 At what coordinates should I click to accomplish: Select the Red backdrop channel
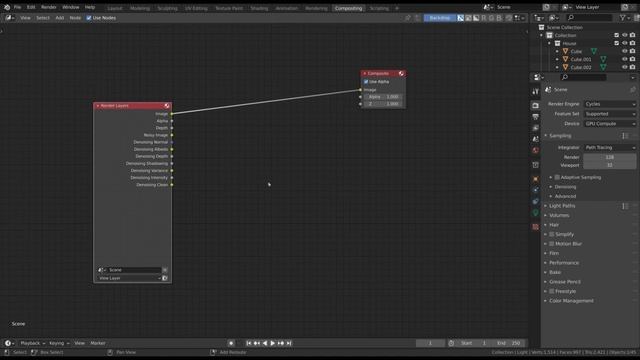tap(484, 18)
